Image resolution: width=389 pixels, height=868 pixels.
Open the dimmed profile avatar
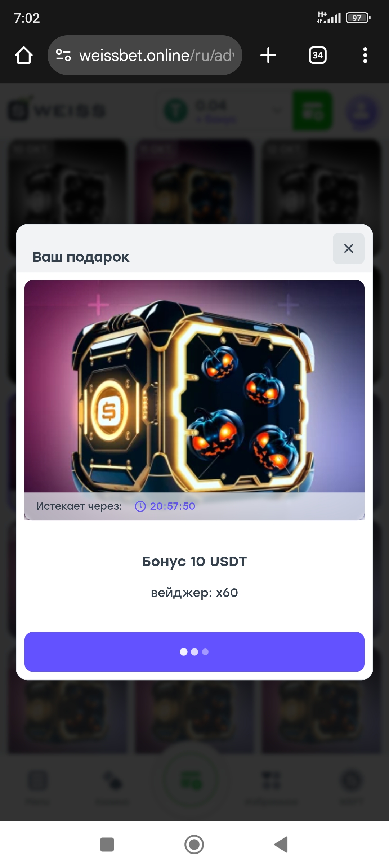(361, 111)
